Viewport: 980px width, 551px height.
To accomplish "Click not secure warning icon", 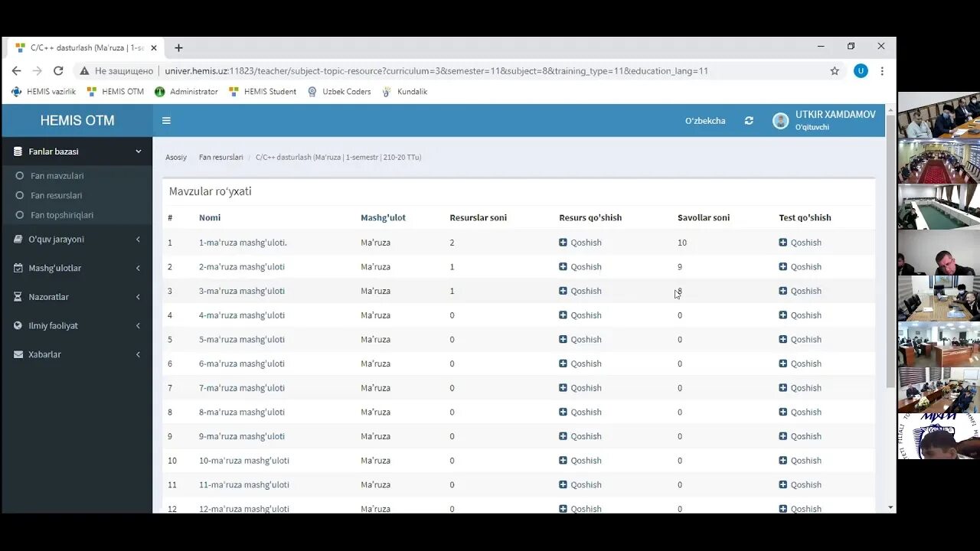I will tap(85, 70).
